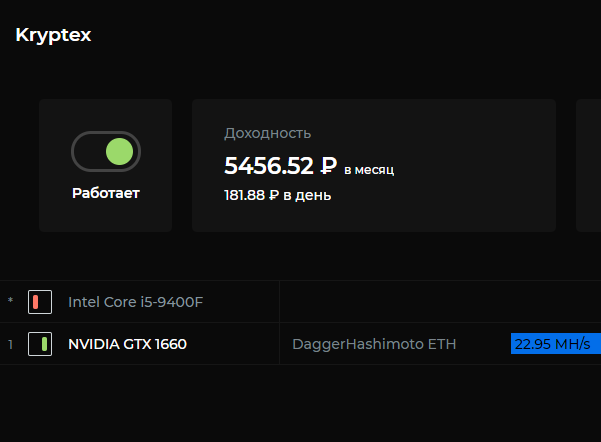Click the Kryptex logo title
The width and height of the screenshot is (601, 442).
click(x=53, y=35)
